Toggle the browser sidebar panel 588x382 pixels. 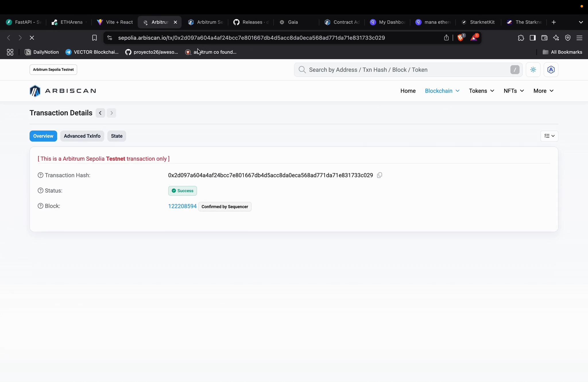[533, 38]
